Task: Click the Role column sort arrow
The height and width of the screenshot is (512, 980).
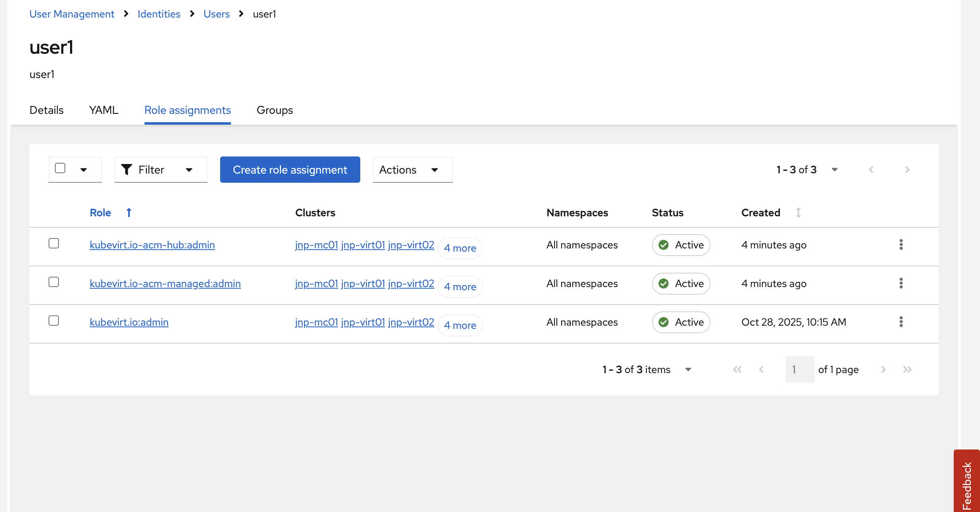Action: (129, 213)
